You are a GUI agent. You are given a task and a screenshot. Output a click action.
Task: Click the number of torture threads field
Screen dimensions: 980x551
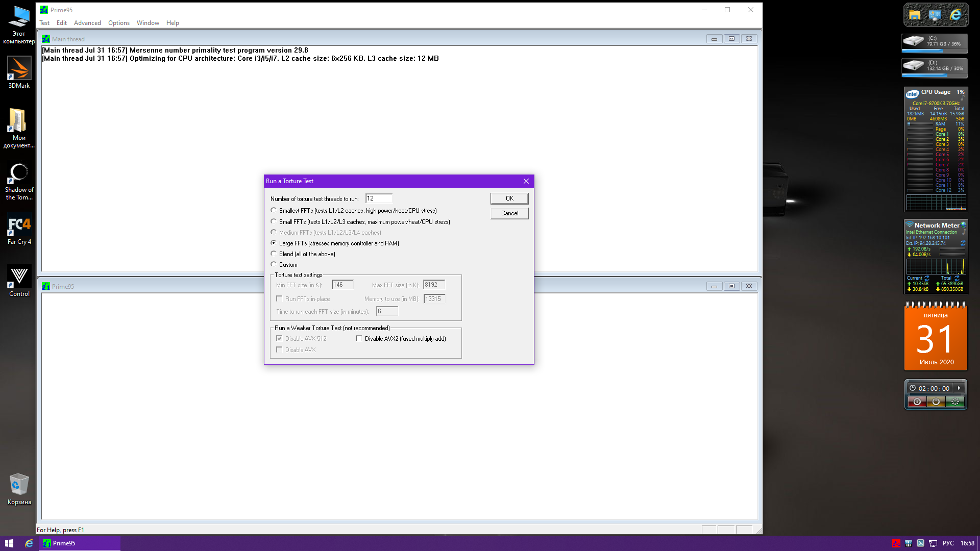378,198
